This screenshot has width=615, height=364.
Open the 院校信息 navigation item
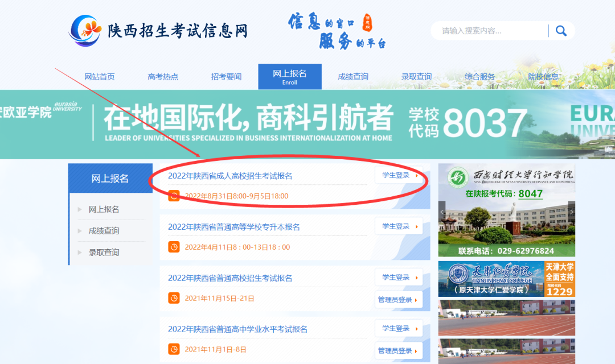[x=544, y=76]
